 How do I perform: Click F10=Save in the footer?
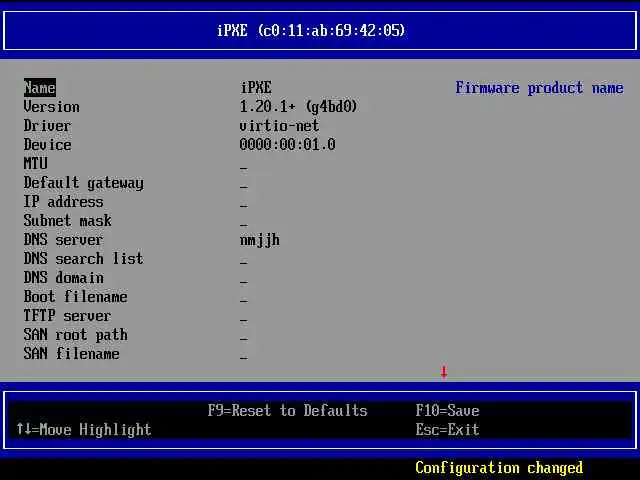(447, 411)
